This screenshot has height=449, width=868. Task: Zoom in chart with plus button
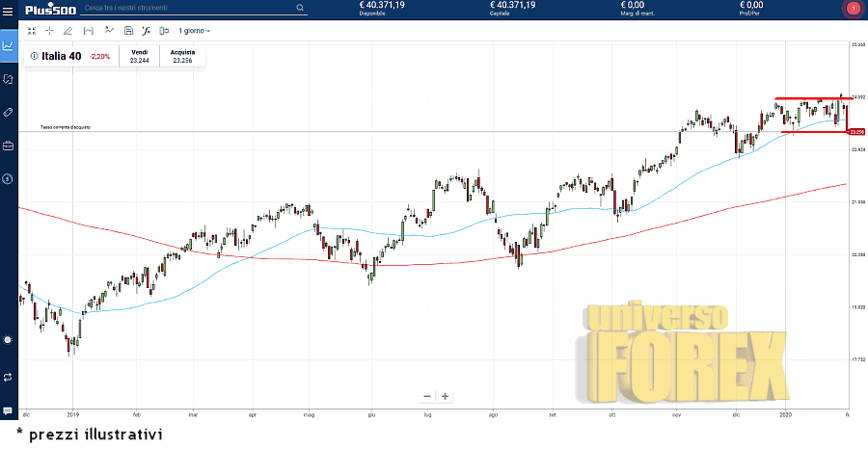click(x=445, y=396)
